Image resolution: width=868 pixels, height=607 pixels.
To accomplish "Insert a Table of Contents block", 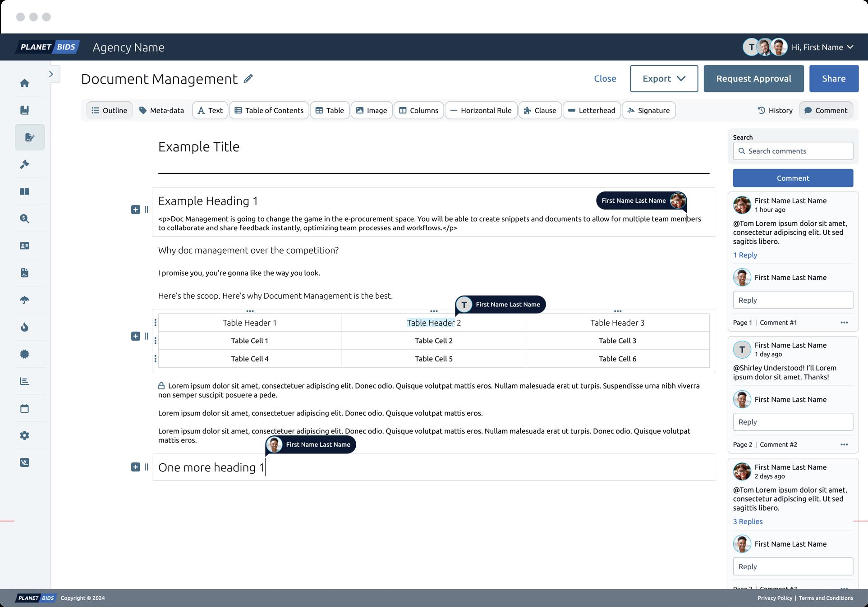I will pyautogui.click(x=269, y=110).
